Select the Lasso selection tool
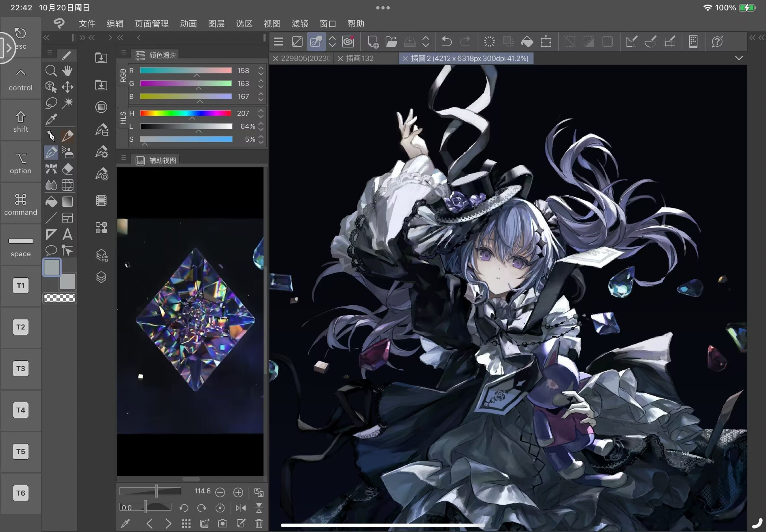This screenshot has width=766, height=532. click(x=51, y=103)
